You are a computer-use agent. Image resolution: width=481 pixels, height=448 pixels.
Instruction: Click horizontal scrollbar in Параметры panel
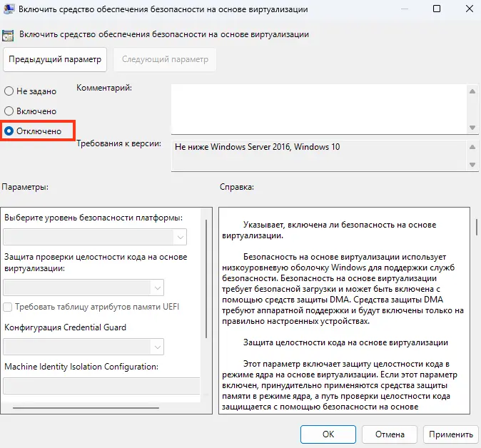[x=71, y=408]
